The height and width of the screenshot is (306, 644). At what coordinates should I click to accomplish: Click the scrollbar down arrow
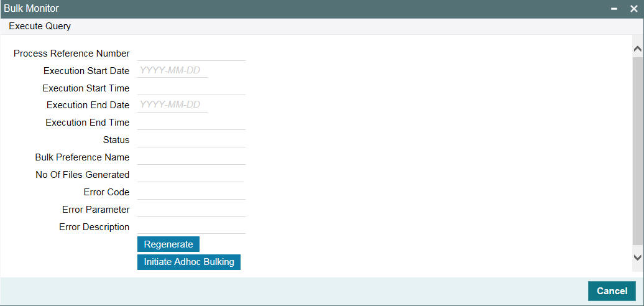coord(637,257)
